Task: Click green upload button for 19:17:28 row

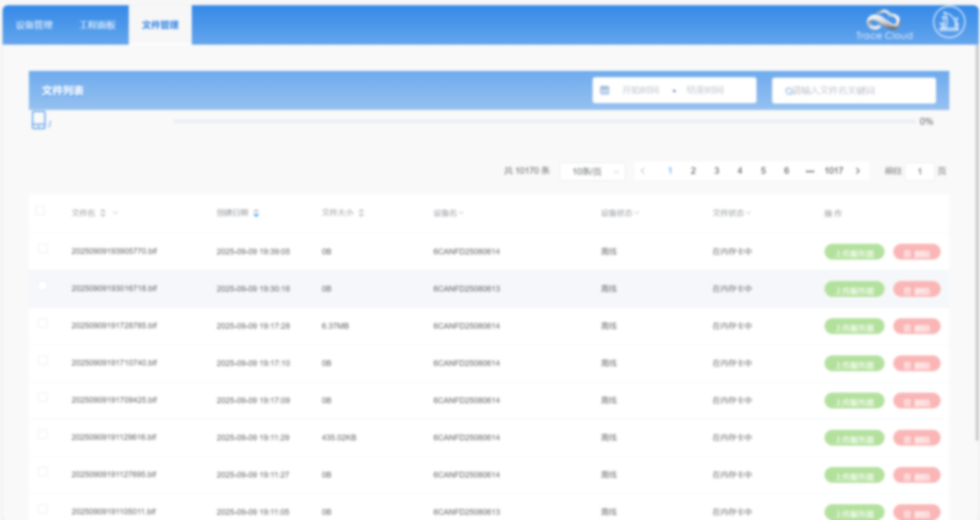Action: pyautogui.click(x=854, y=327)
